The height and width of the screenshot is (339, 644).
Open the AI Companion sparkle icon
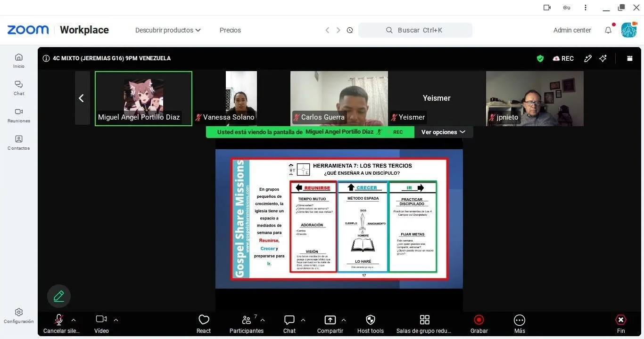[x=603, y=58]
